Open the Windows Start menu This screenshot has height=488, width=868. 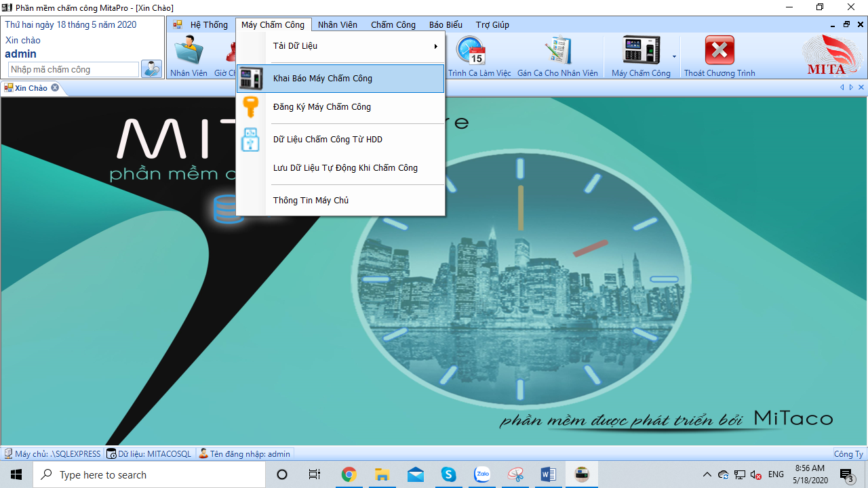click(x=16, y=474)
